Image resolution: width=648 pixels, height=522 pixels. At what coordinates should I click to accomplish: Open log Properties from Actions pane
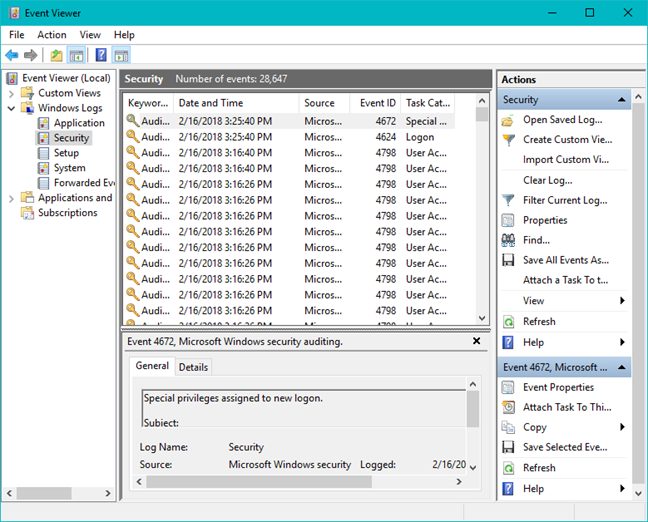click(545, 220)
